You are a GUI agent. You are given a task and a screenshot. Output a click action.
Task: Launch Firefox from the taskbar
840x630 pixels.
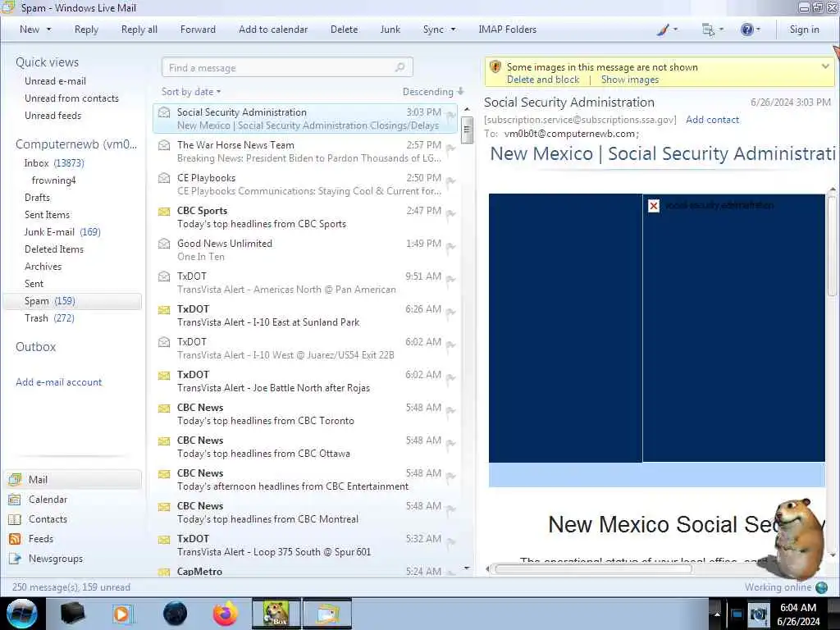(x=226, y=614)
